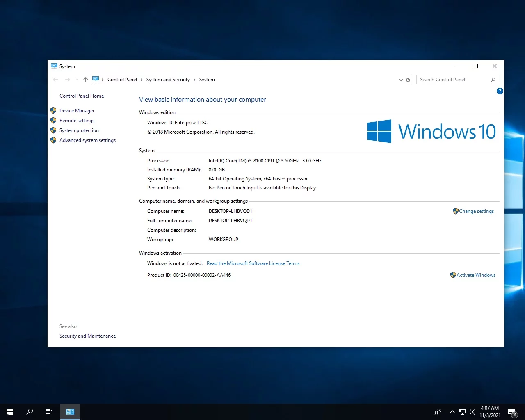Click the Refresh icon in address bar
Viewport: 525px width, 420px height.
[x=408, y=80]
